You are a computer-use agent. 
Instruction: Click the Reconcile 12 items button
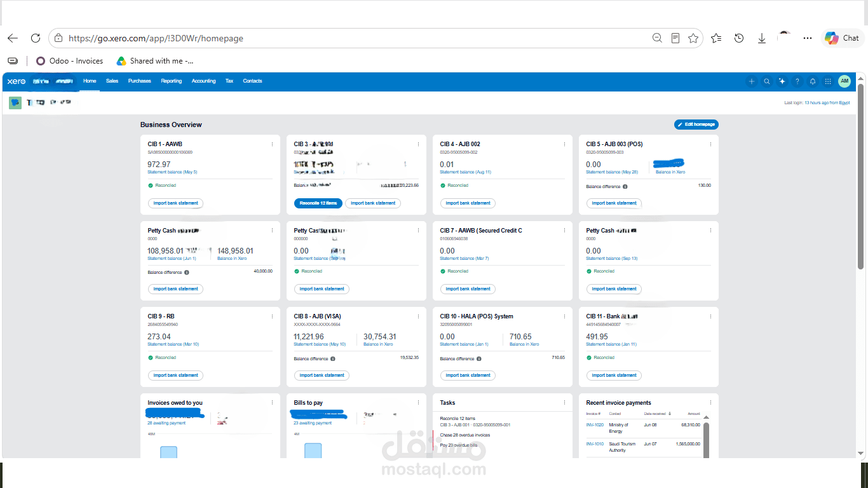click(318, 203)
